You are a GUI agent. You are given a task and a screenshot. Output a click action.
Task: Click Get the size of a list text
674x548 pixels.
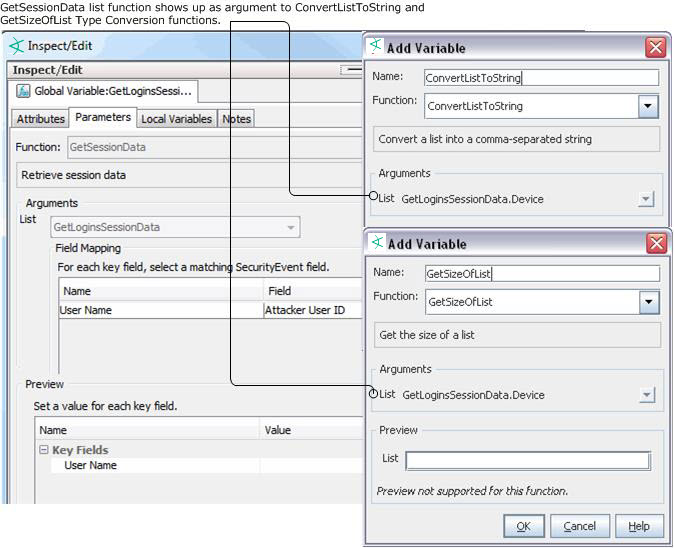pyautogui.click(x=427, y=335)
